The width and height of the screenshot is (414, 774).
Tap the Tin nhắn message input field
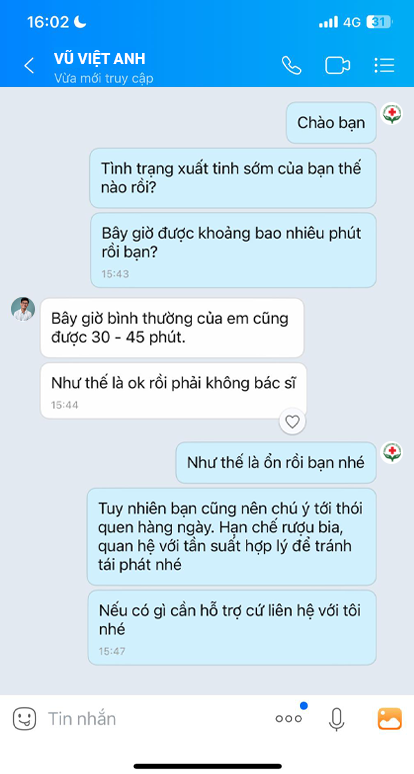[x=148, y=719]
